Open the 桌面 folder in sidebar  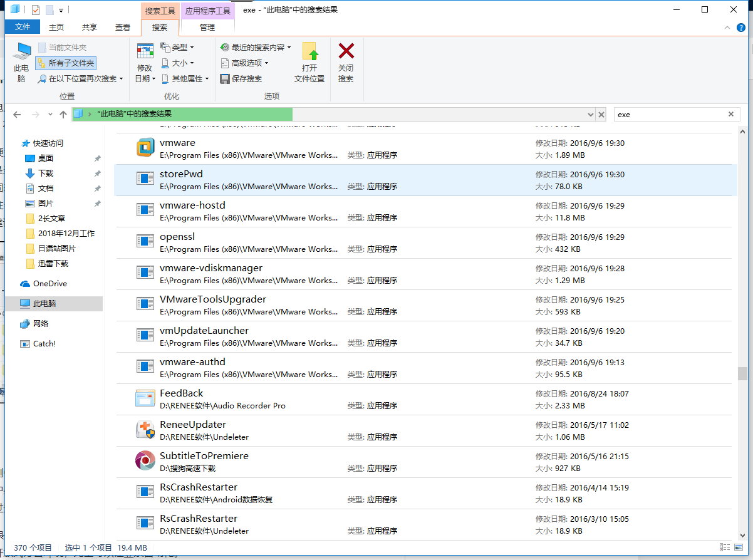[x=46, y=158]
